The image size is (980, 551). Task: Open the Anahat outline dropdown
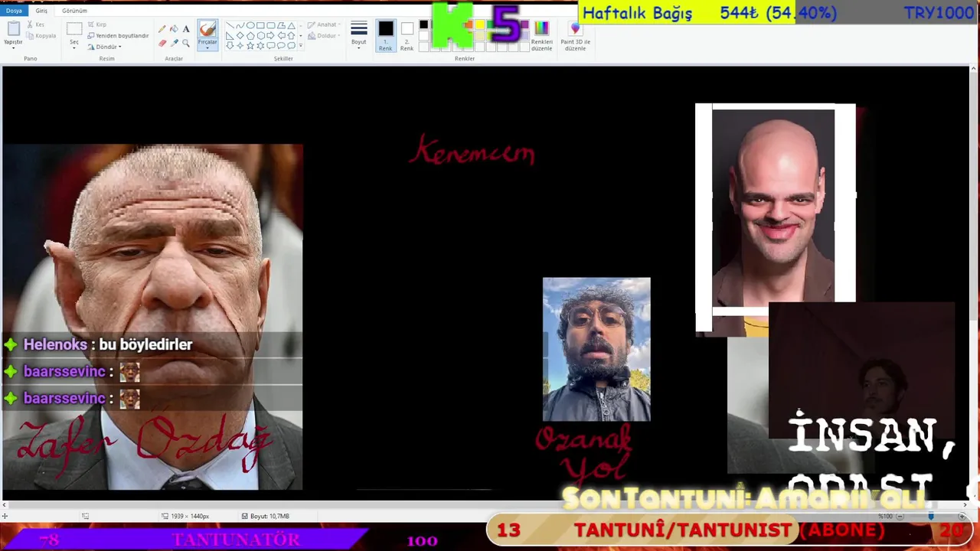pyautogui.click(x=325, y=24)
